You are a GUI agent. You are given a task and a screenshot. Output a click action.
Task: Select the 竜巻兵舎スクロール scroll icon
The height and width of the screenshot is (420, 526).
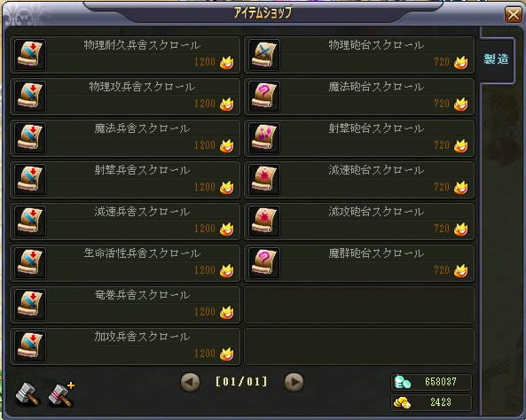pyautogui.click(x=30, y=305)
